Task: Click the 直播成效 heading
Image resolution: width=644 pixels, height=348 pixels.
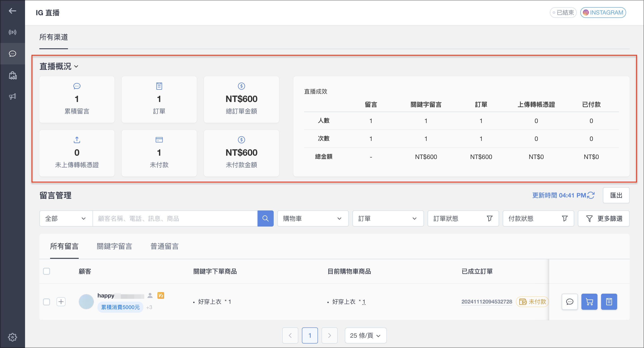Action: click(x=316, y=91)
